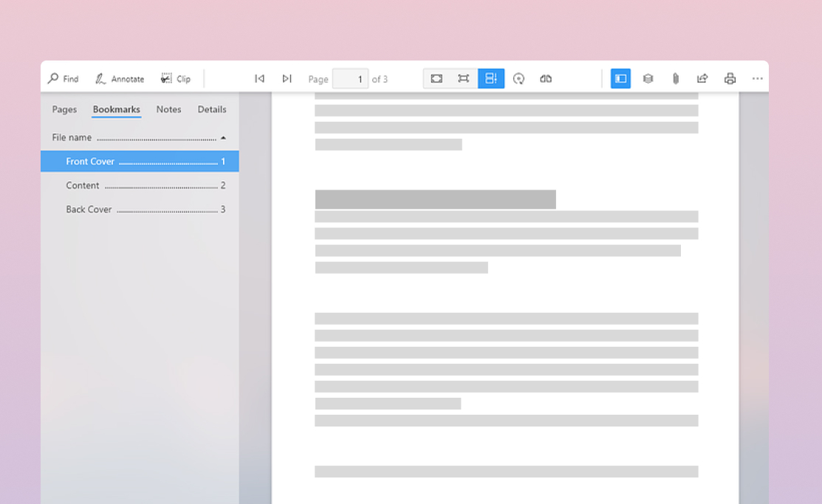Rotate the page with the rotate icon
This screenshot has width=822, height=504.
[518, 78]
